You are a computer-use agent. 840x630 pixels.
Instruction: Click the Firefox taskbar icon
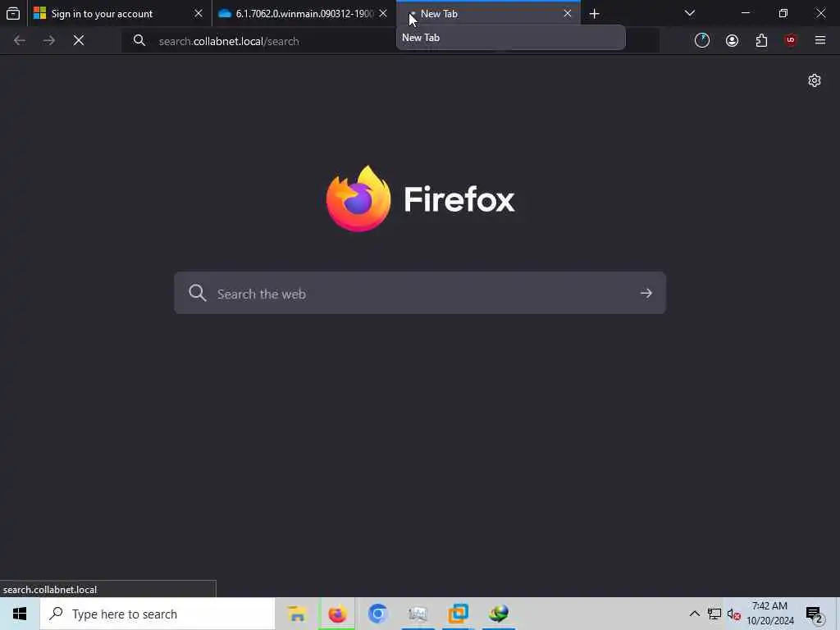[337, 614]
